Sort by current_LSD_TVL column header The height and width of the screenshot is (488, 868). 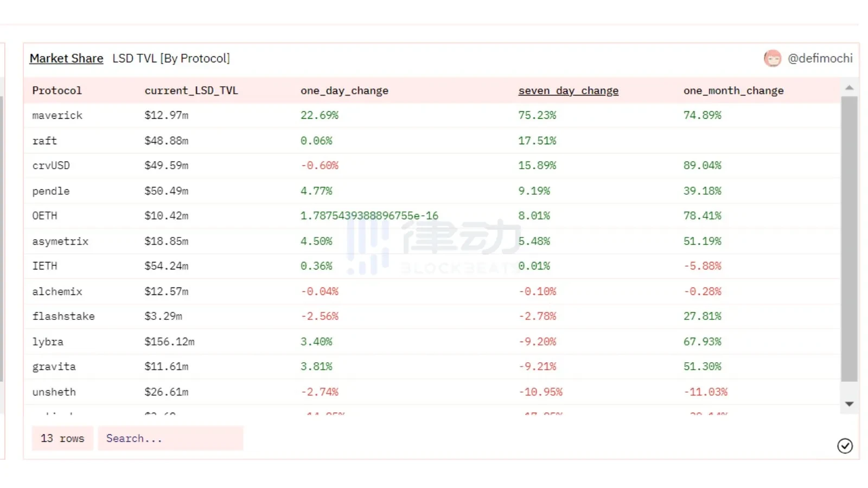(x=191, y=91)
